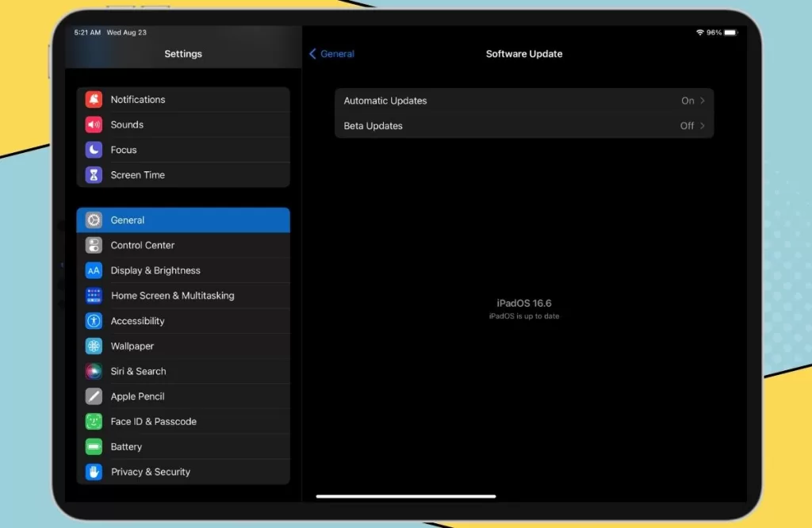This screenshot has height=528, width=812.
Task: Open the Apple Pencil label
Action: (x=138, y=396)
